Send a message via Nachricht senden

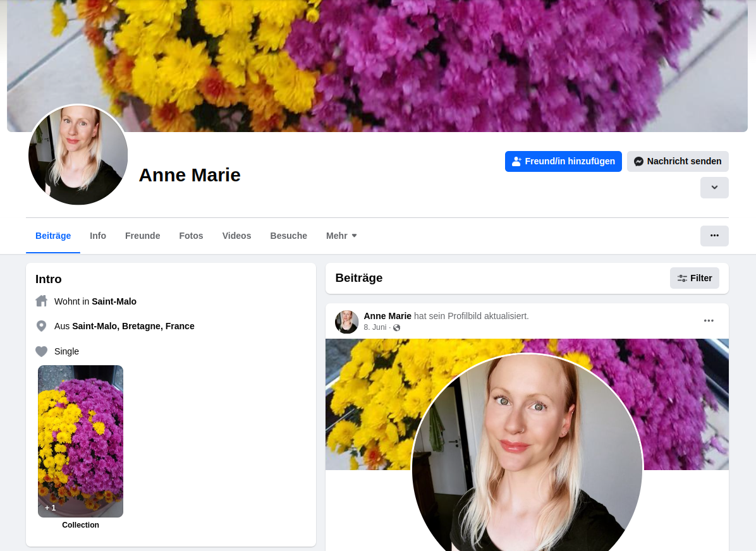coord(678,162)
